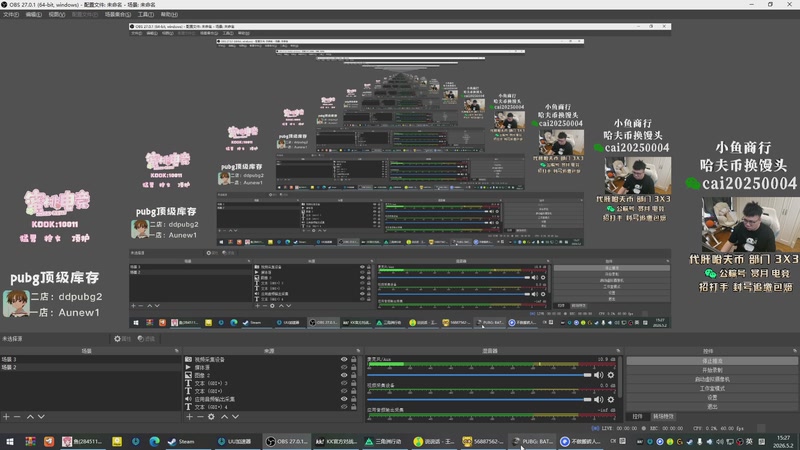Select 场景 2 in scenes list
Screen dimensions: 800x450
(x=90, y=367)
